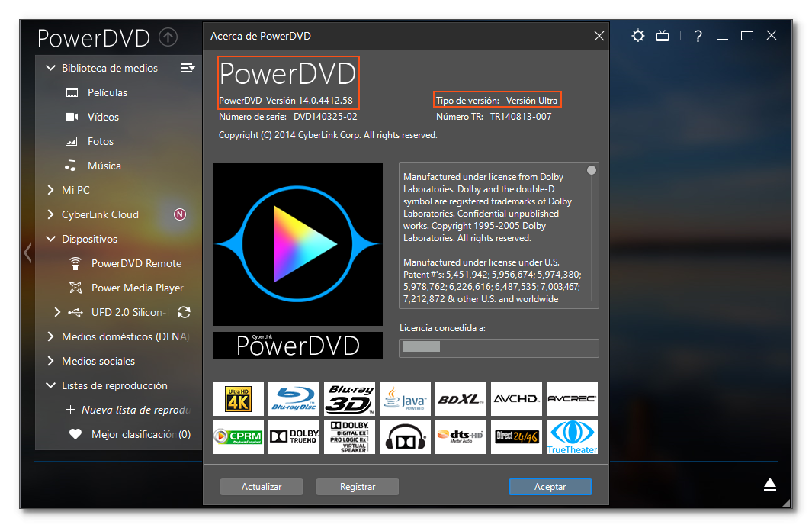Click the Número TR TR140813-007 text

coord(493,117)
